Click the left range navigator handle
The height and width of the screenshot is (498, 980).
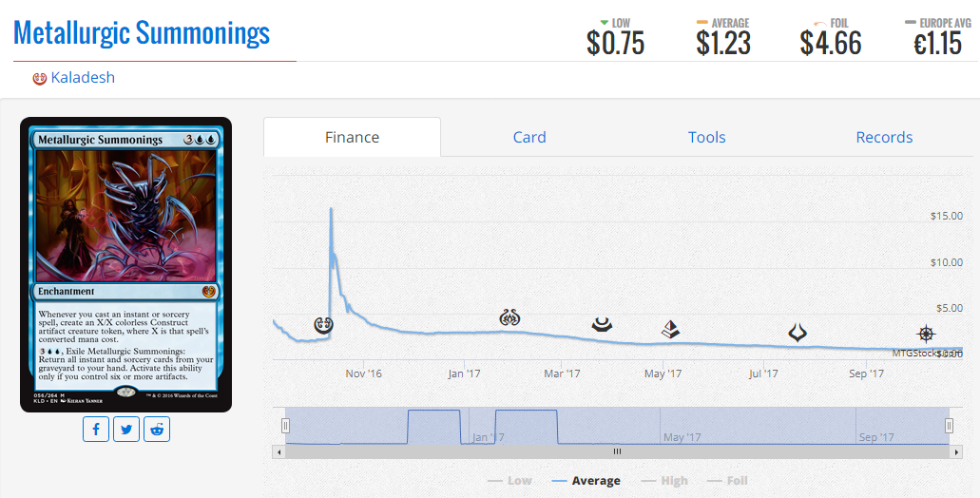[285, 426]
